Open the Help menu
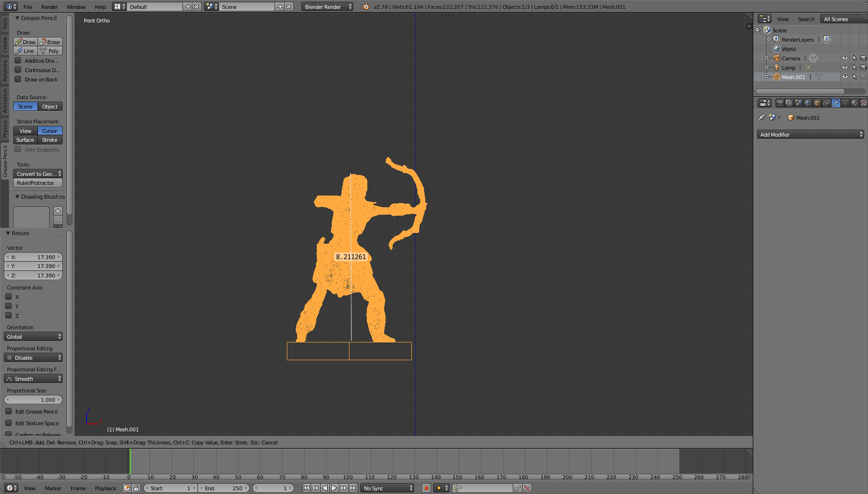The image size is (868, 494). 100,7
